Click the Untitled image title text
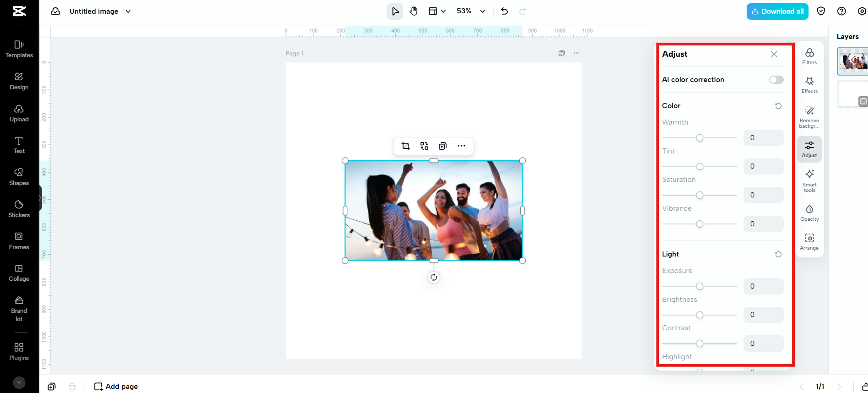 tap(94, 11)
